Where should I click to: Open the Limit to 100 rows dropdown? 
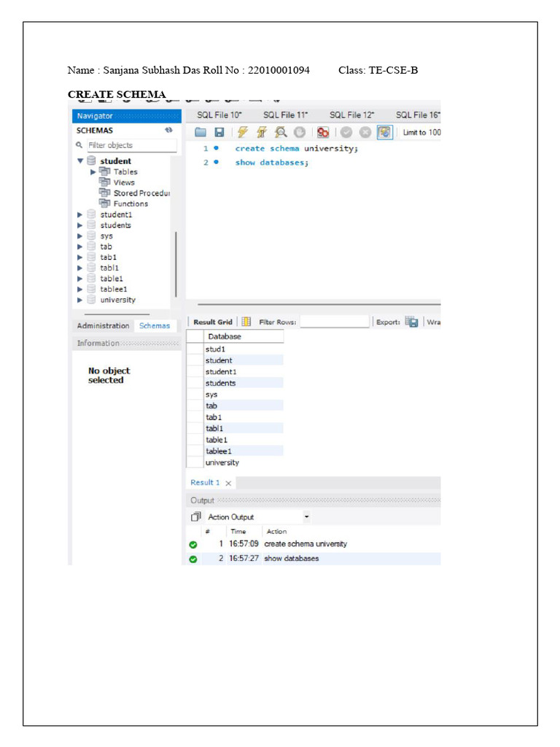[421, 133]
